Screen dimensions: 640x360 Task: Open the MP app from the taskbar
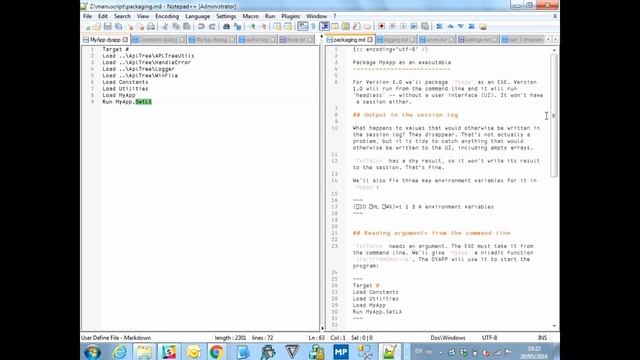[x=340, y=352]
